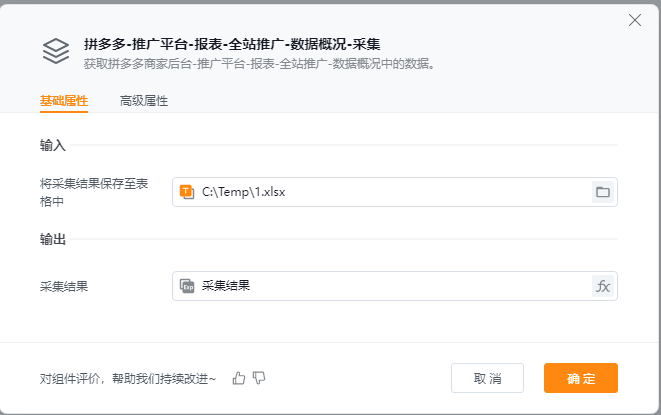Give the component a thumbs up
The image size is (661, 415).
click(x=239, y=378)
